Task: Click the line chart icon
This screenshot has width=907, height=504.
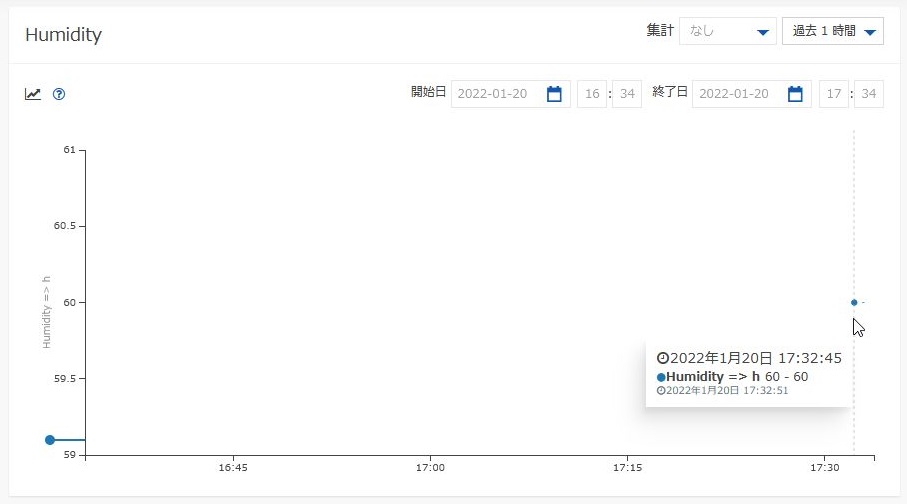Action: tap(33, 94)
